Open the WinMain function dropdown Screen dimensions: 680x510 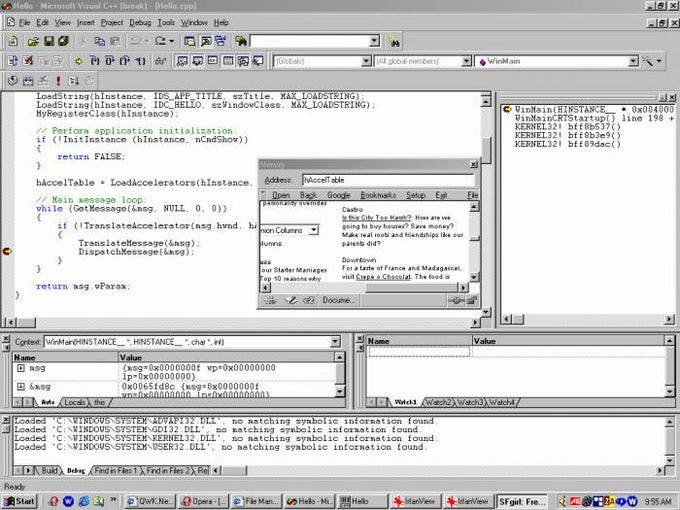coord(633,61)
